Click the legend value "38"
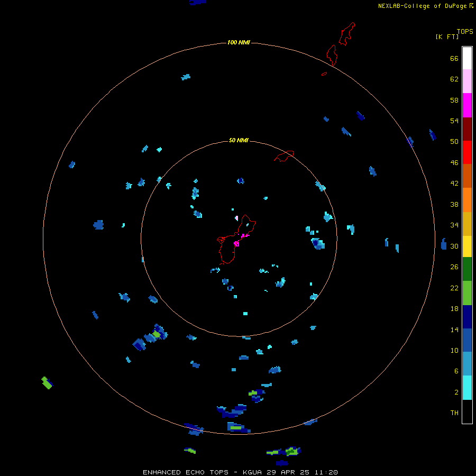The image size is (476, 476). click(454, 204)
